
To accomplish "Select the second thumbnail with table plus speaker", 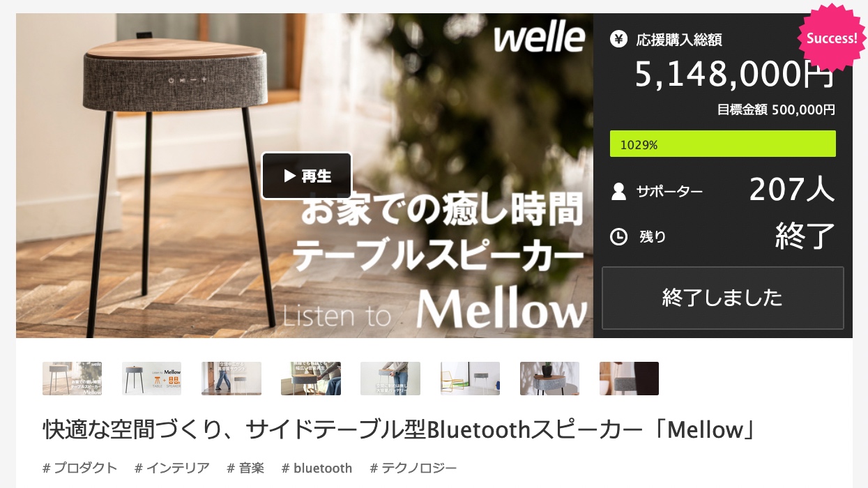I will [x=151, y=379].
